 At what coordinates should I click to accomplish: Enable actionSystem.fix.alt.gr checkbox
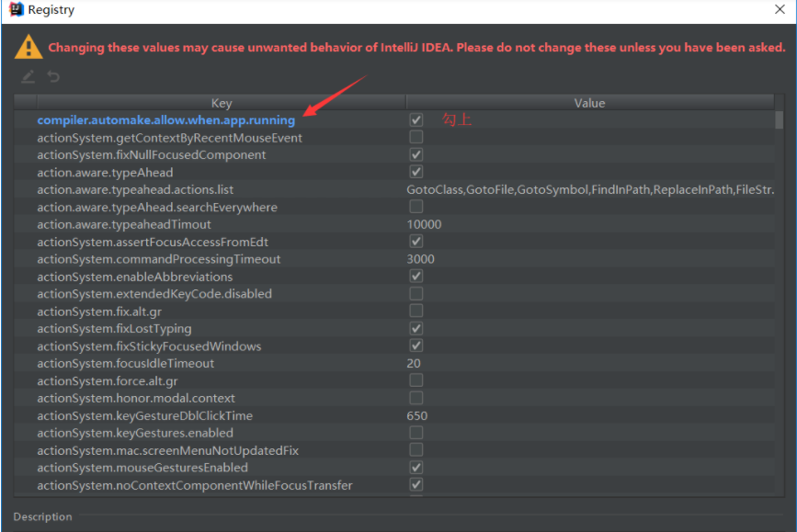click(x=416, y=311)
